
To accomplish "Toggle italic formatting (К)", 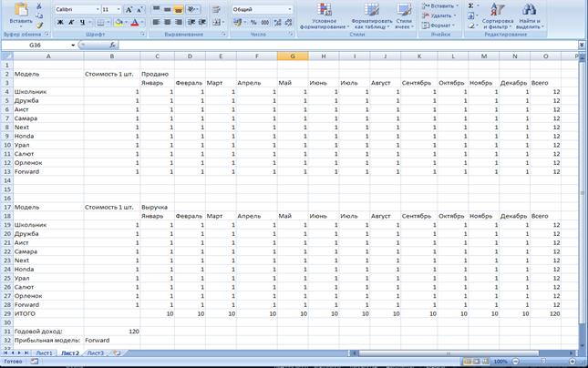I will tap(71, 23).
